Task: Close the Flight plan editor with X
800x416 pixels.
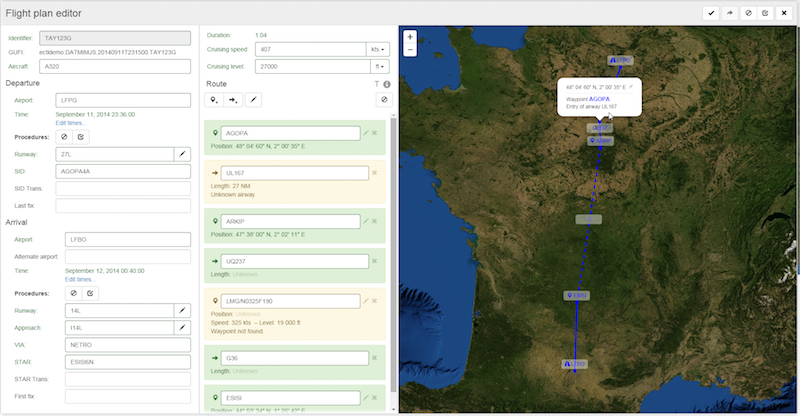Action: (x=784, y=13)
